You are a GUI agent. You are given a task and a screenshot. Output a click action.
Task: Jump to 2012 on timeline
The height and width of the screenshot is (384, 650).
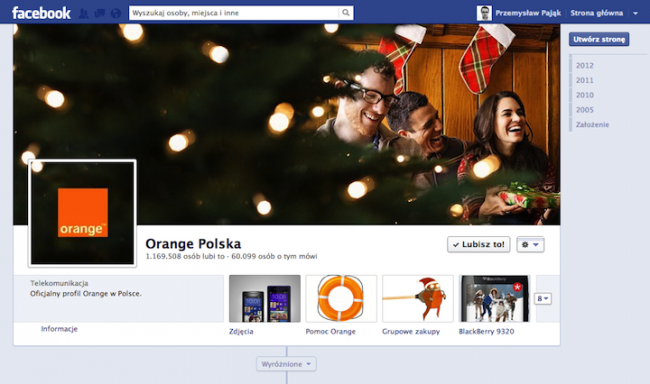(x=585, y=66)
